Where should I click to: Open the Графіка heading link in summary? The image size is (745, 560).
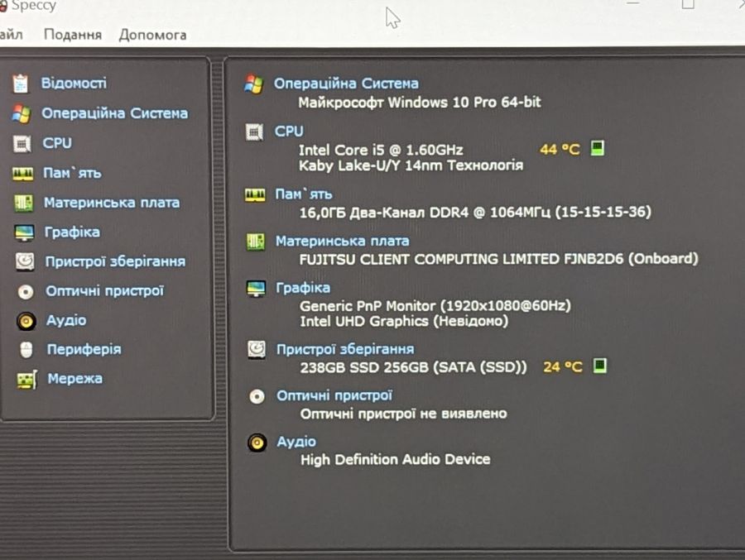tap(303, 288)
